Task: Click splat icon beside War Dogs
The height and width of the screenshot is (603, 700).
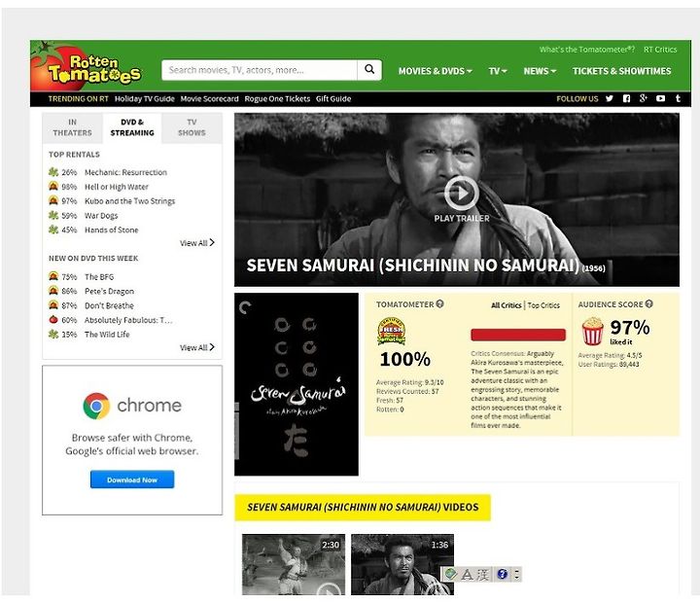Action: pos(53,215)
